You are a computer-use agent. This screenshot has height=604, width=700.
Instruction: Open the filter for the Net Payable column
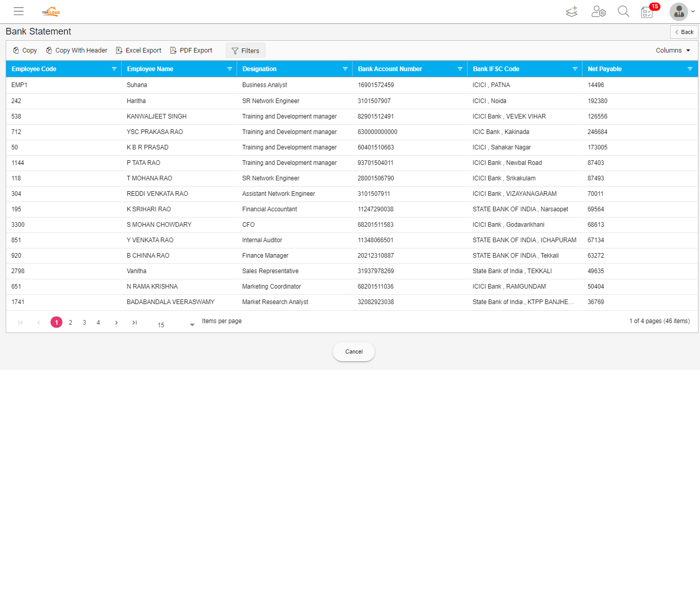click(690, 69)
